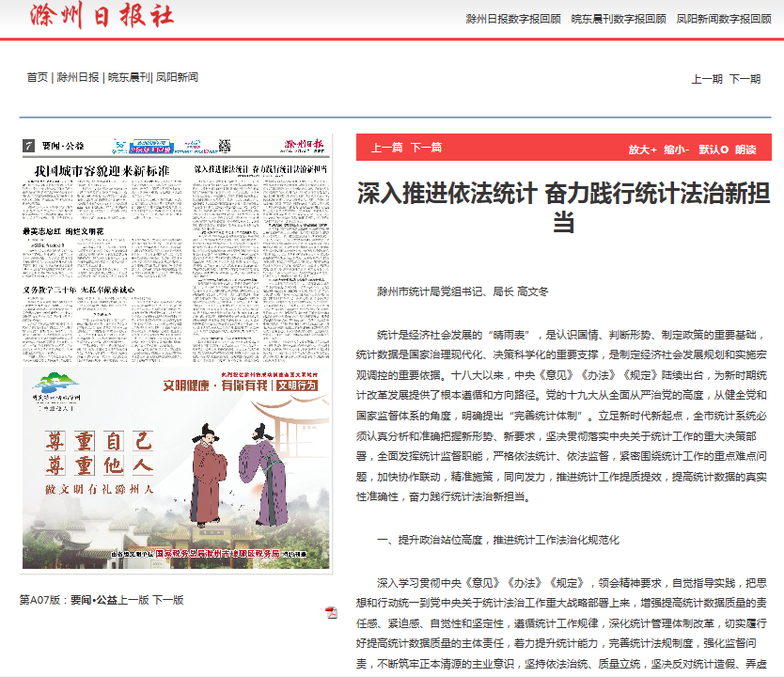Click page label 第A07版：要闻•公益

pos(69,600)
